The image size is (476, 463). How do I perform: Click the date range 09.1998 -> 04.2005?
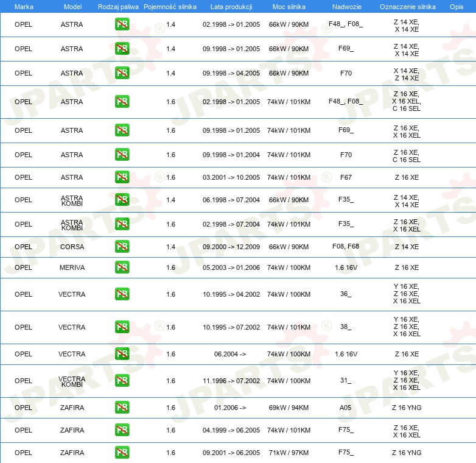click(231, 73)
